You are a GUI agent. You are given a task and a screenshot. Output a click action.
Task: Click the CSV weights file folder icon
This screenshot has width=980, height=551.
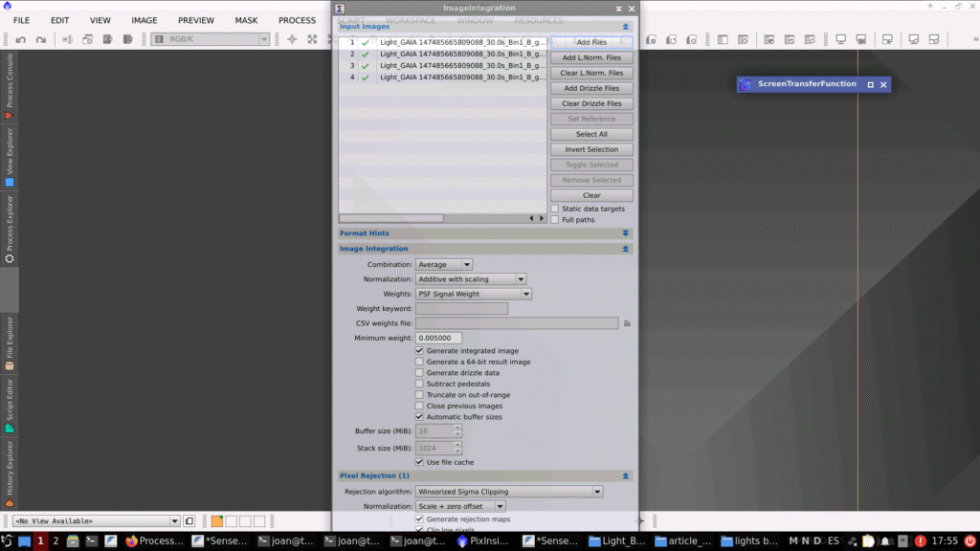point(627,323)
